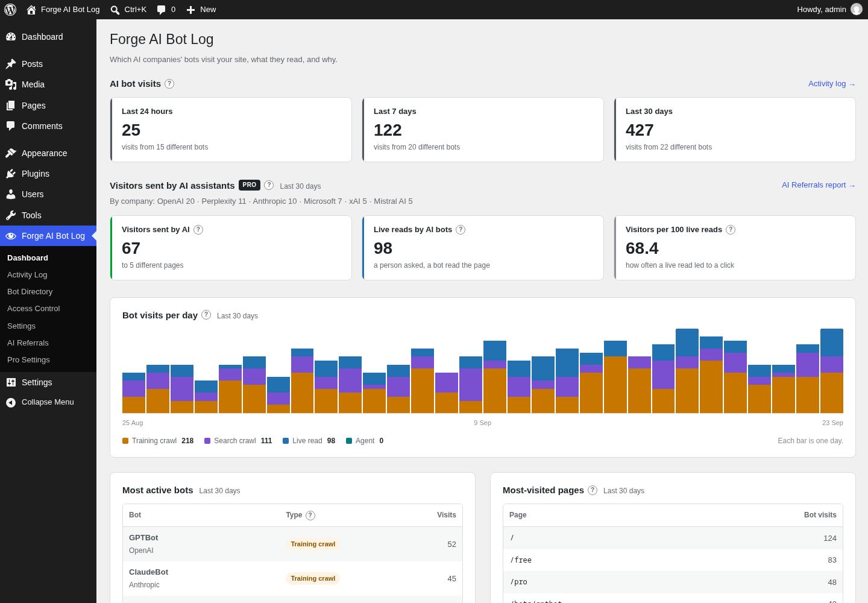
Task: Click the Forge AI Bot Log eye icon
Action: point(11,236)
